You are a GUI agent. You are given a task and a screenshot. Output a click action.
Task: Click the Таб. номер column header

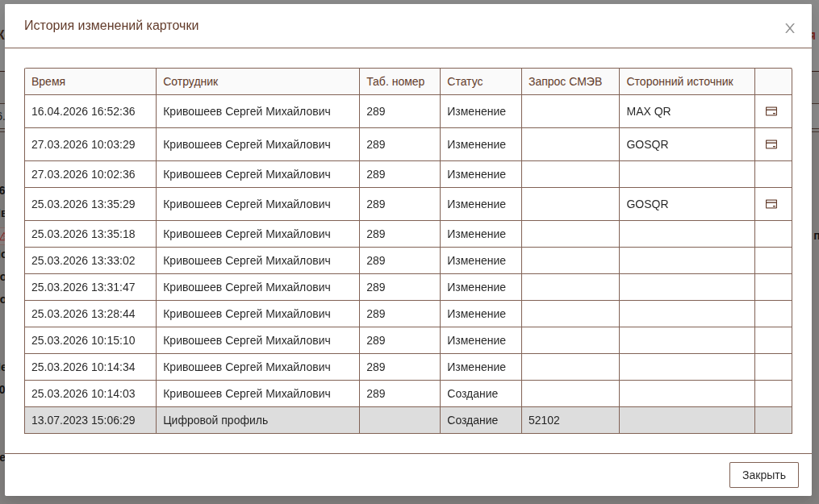pyautogui.click(x=395, y=81)
